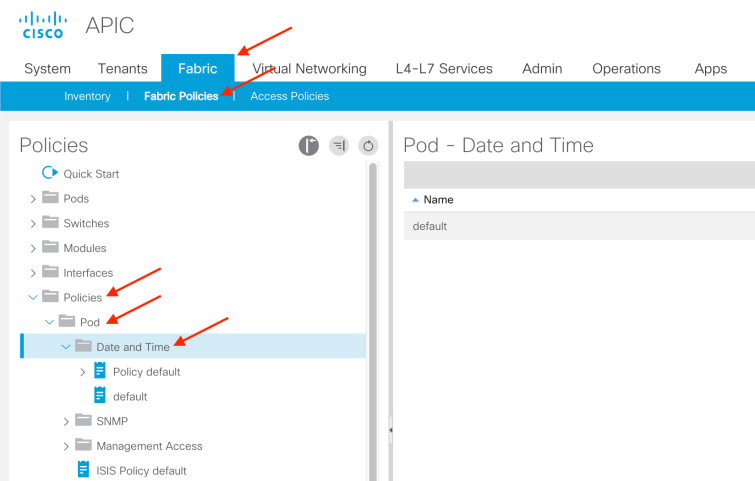Click the Switches folder icon
The width and height of the screenshot is (755, 481).
point(50,223)
